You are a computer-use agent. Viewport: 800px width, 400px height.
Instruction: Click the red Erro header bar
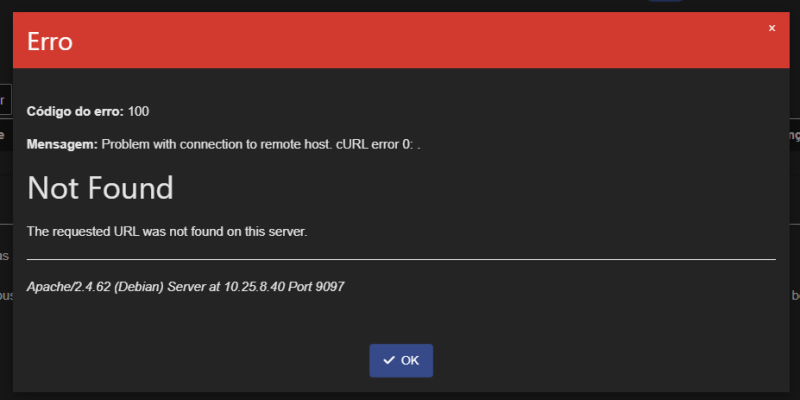pos(401,40)
